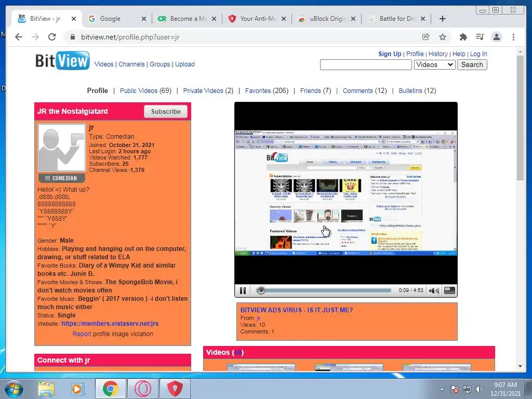The image size is (532, 399).
Task: Open Friends (7) section
Action: click(x=315, y=90)
